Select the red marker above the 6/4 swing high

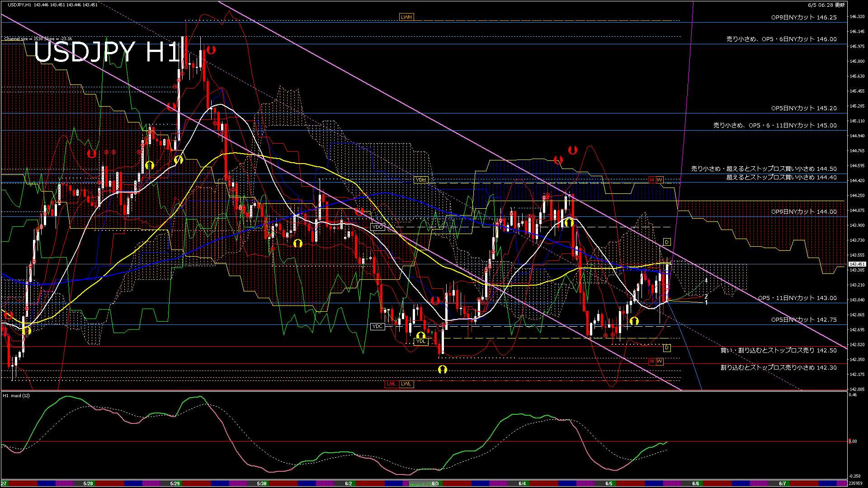click(x=572, y=149)
